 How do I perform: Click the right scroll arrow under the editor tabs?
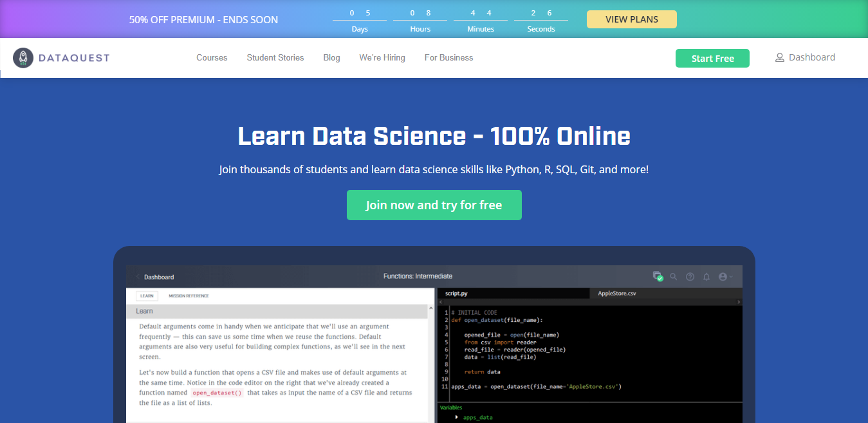[739, 302]
